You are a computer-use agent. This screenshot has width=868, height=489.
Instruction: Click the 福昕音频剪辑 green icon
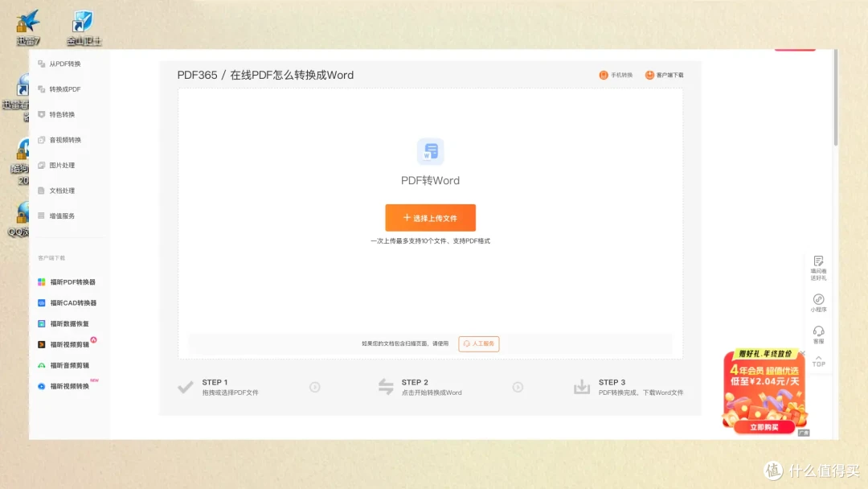42,365
